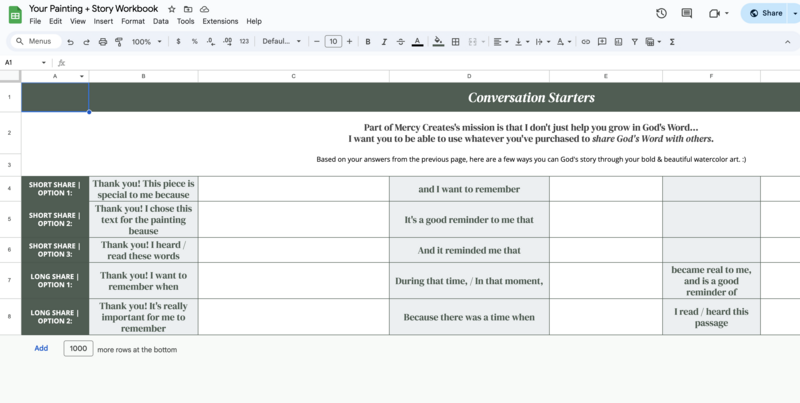Open more number formats 123

click(x=244, y=42)
